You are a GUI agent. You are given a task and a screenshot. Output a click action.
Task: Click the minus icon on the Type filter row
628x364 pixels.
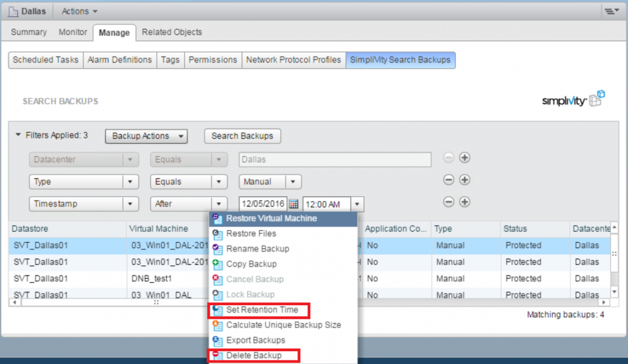(448, 180)
